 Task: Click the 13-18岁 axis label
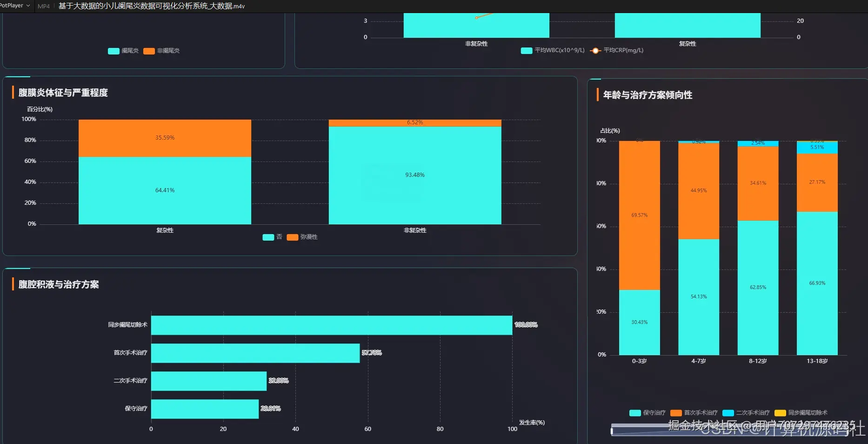click(x=817, y=361)
